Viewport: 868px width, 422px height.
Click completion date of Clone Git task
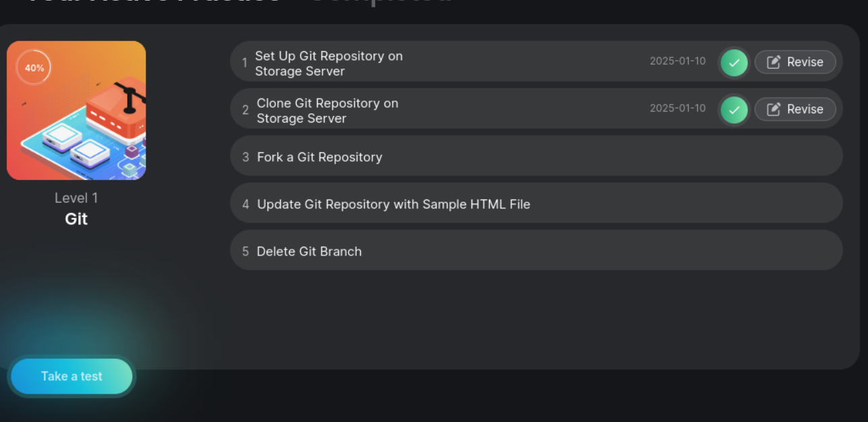click(x=677, y=109)
